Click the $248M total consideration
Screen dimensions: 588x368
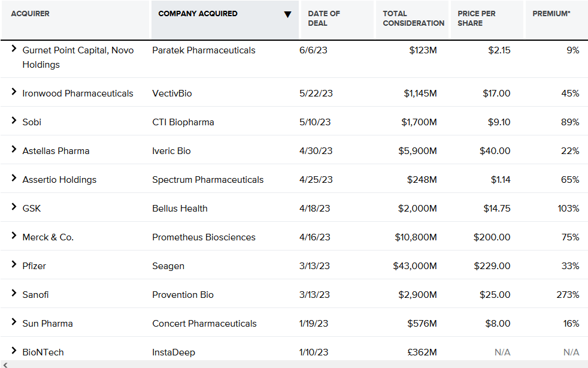pyautogui.click(x=422, y=180)
